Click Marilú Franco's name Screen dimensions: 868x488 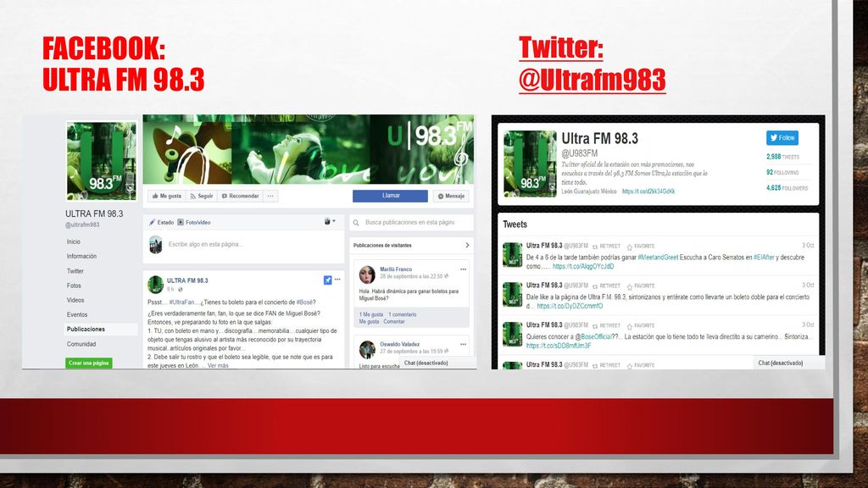click(396, 269)
